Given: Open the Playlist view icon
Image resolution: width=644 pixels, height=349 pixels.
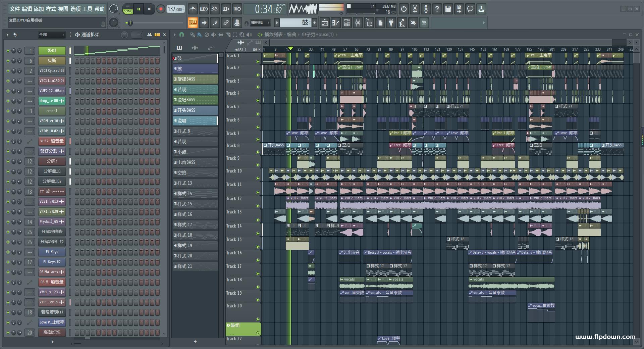Looking at the screenshot, I should coord(325,23).
